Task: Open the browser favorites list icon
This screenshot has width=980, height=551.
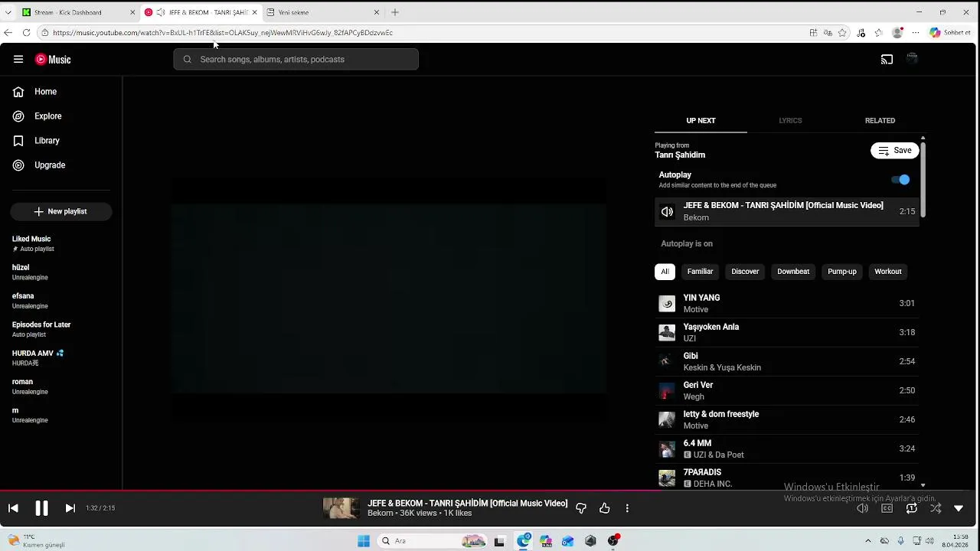Action: [x=879, y=33]
